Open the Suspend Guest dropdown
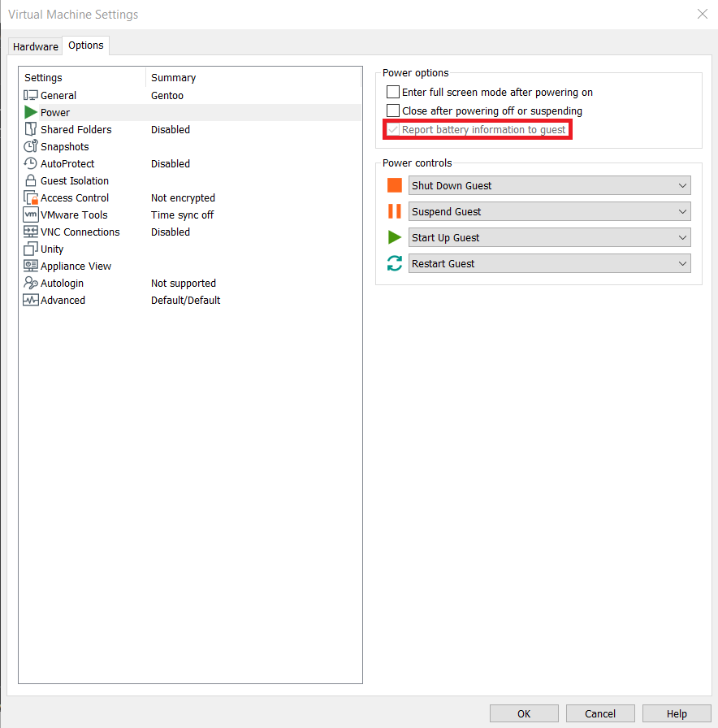This screenshot has width=718, height=728. click(550, 211)
